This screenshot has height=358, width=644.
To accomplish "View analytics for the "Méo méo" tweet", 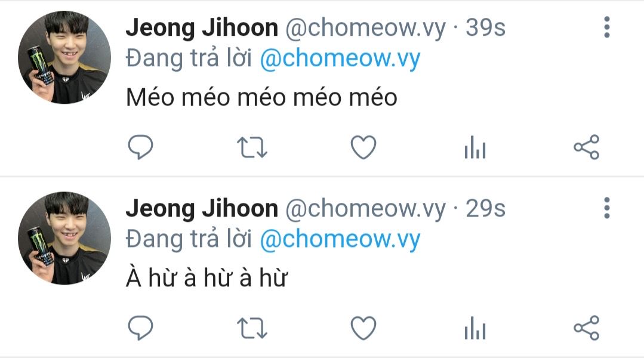I will point(475,147).
